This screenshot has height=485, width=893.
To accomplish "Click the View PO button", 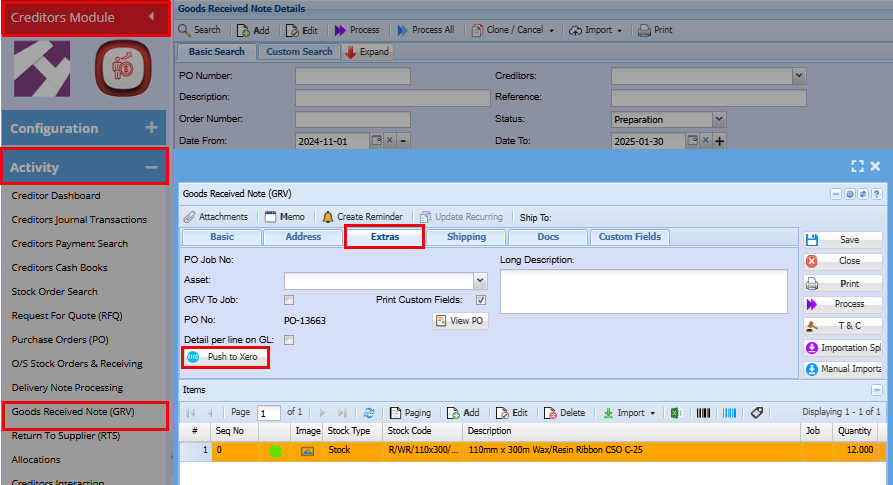I will point(460,321).
